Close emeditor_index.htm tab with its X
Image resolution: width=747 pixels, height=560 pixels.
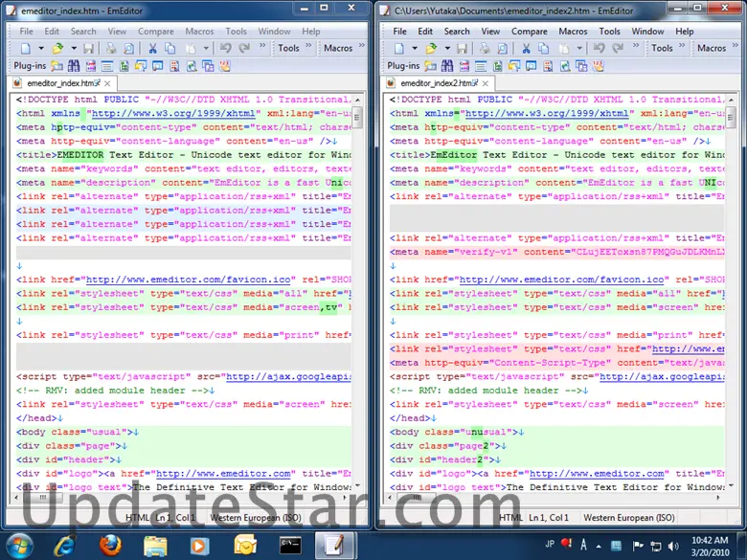pos(107,83)
